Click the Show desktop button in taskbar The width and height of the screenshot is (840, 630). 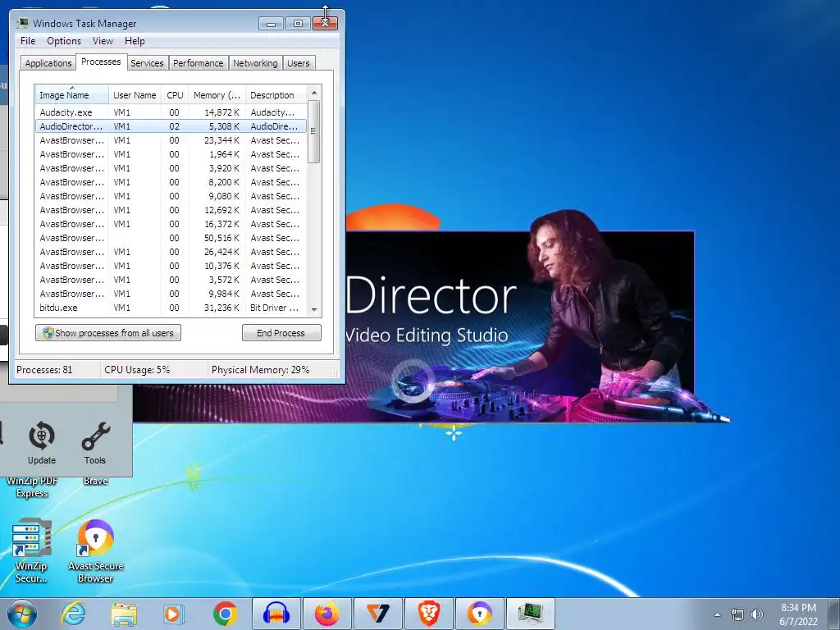tap(834, 614)
